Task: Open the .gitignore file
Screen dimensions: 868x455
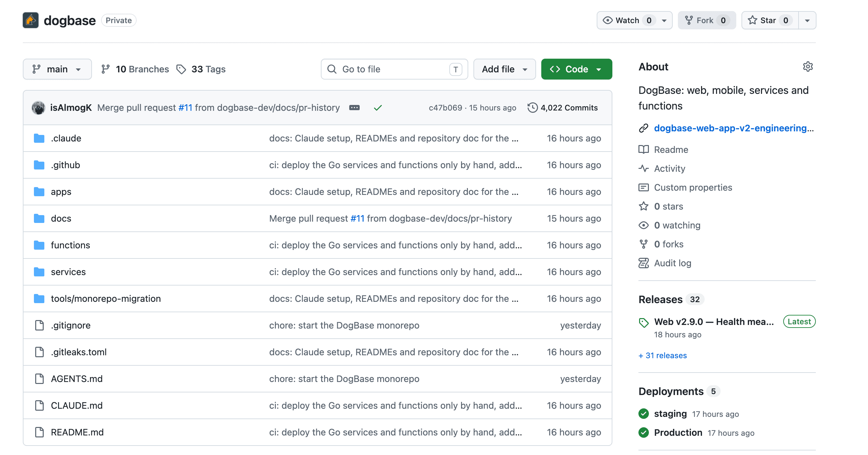Action: [x=71, y=325]
